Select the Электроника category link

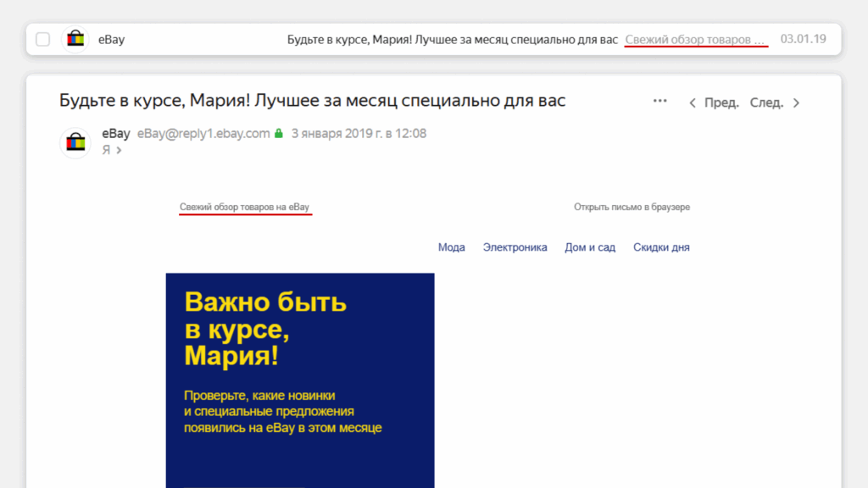click(515, 247)
